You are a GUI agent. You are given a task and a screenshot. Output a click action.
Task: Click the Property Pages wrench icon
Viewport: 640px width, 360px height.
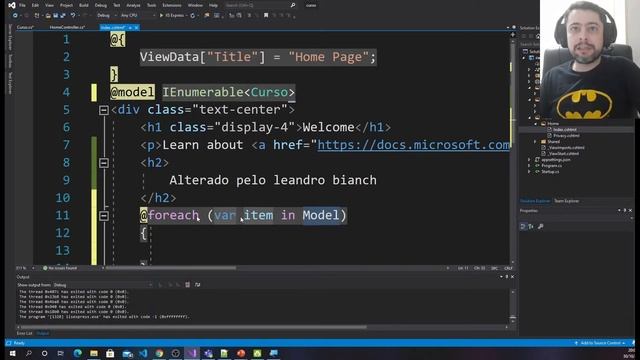click(541, 226)
